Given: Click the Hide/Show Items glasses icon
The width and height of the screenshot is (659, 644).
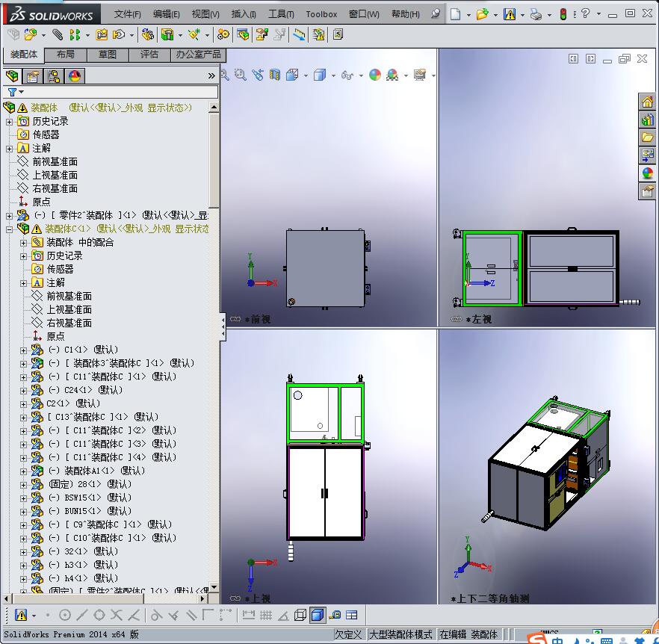Looking at the screenshot, I should (347, 75).
